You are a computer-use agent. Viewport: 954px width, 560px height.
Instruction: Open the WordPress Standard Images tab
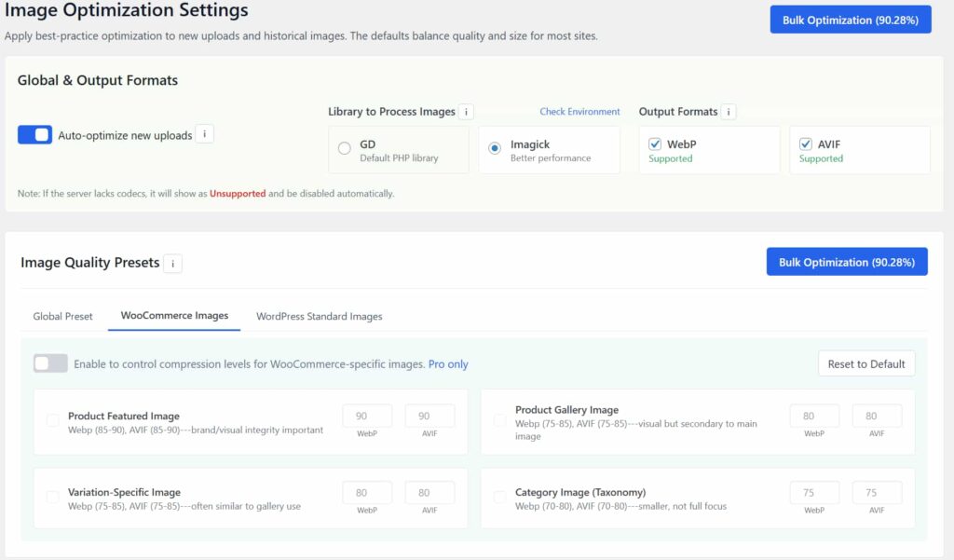(x=319, y=317)
